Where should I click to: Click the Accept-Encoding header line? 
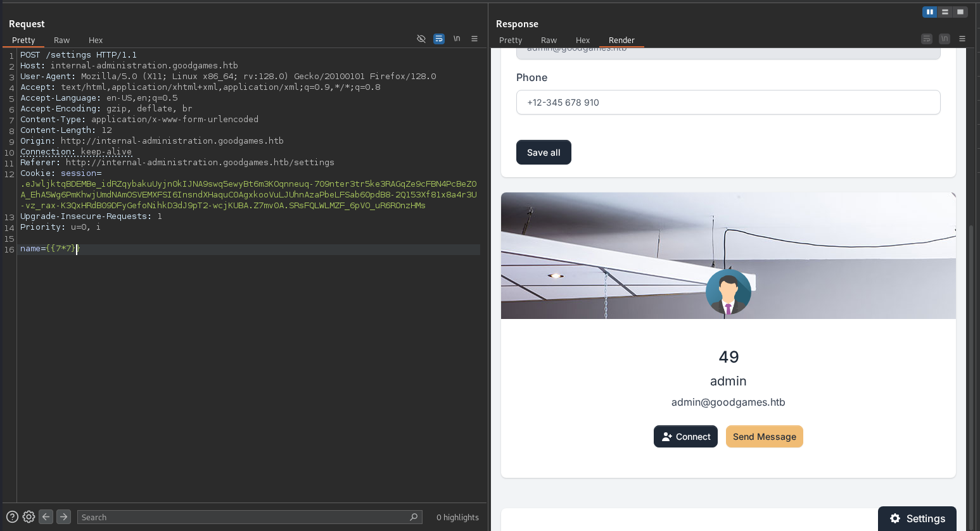point(106,109)
